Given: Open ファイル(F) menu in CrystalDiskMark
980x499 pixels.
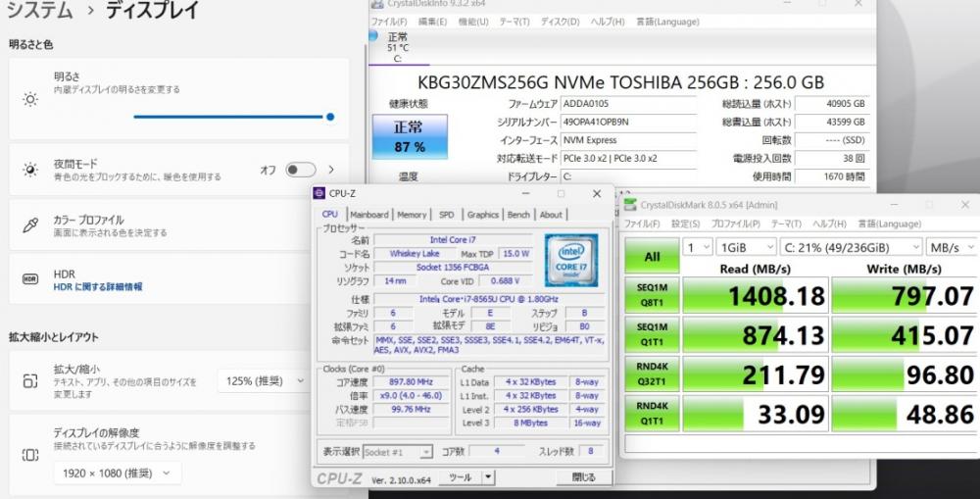Looking at the screenshot, I should pyautogui.click(x=641, y=224).
